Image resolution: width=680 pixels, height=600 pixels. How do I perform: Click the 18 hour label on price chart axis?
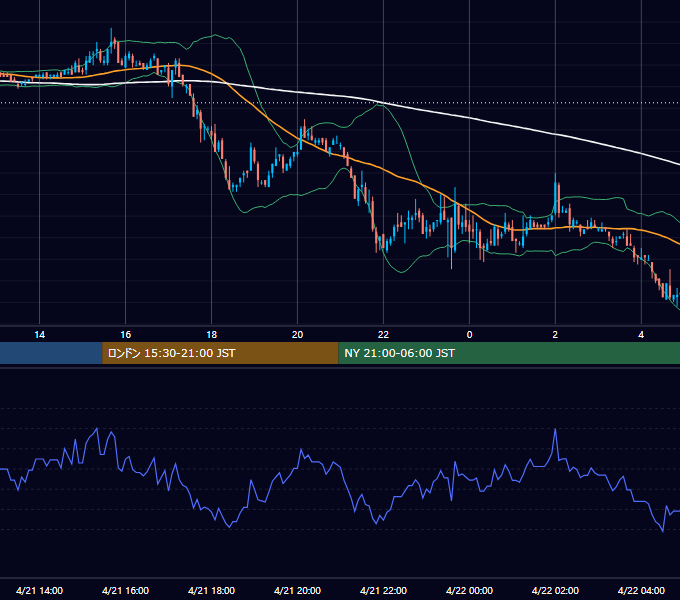coord(211,335)
